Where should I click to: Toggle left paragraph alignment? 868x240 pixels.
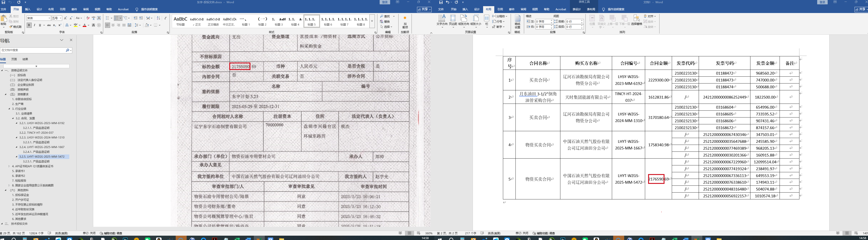coord(108,25)
